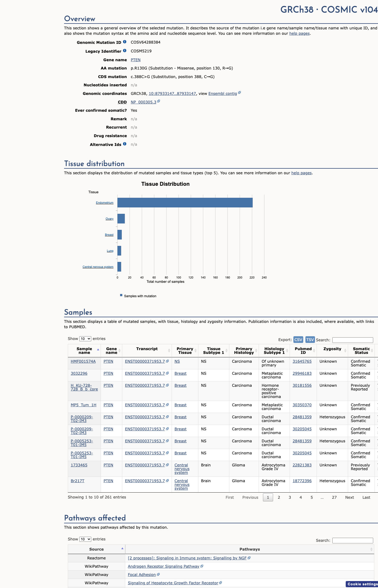Sort samples by Histology Subtype 1 column

(274, 351)
